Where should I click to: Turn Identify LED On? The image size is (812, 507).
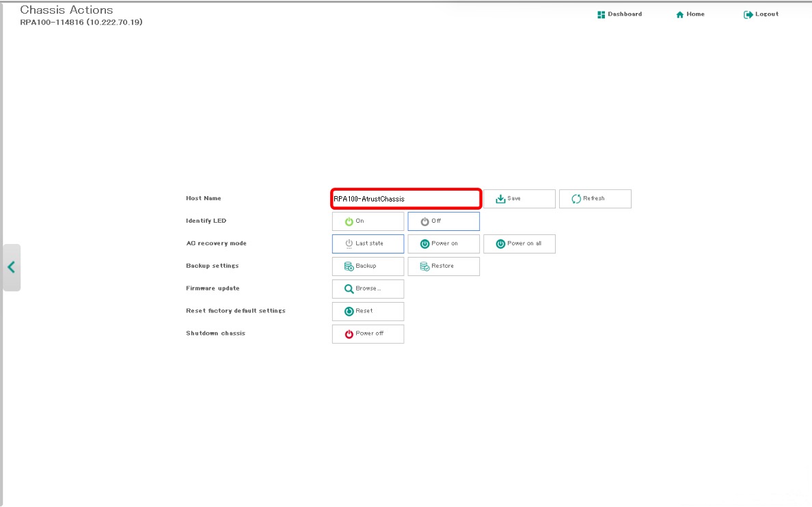point(368,221)
